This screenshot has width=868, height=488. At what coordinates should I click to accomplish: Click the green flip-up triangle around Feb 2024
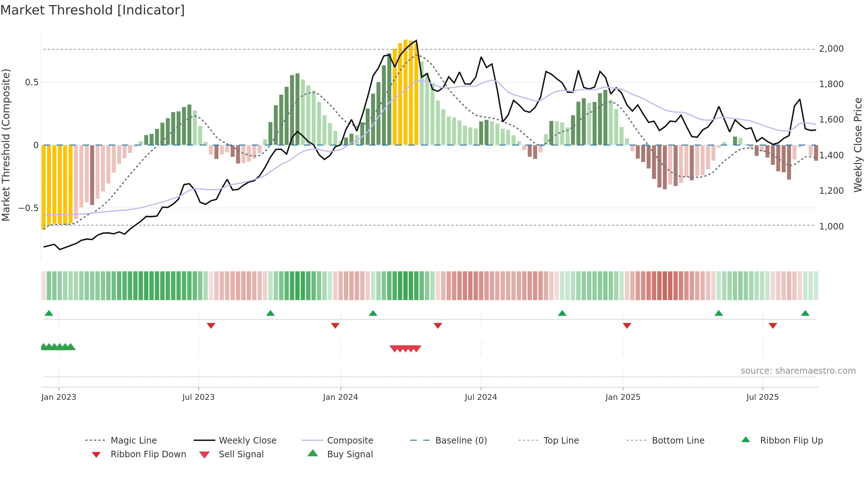pyautogui.click(x=373, y=313)
